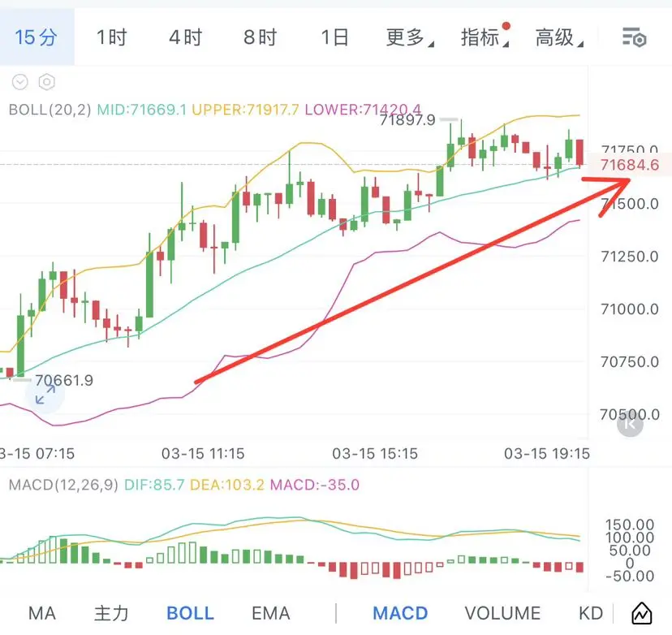Enable the VOLUME sub-indicator
The height and width of the screenshot is (635, 672).
click(502, 613)
